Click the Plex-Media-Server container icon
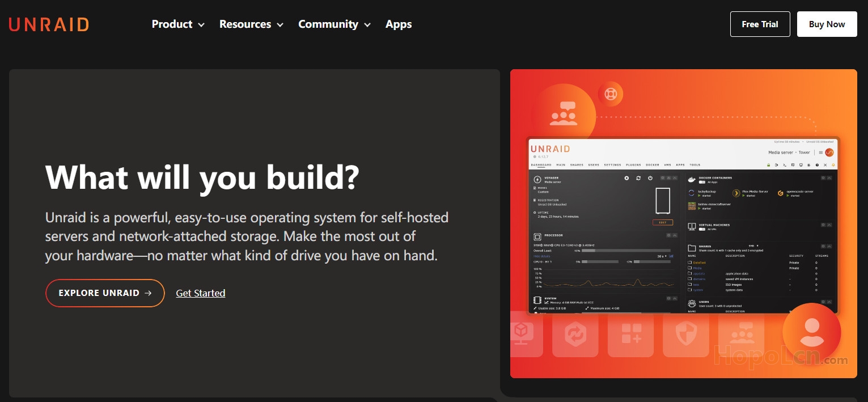 click(736, 193)
